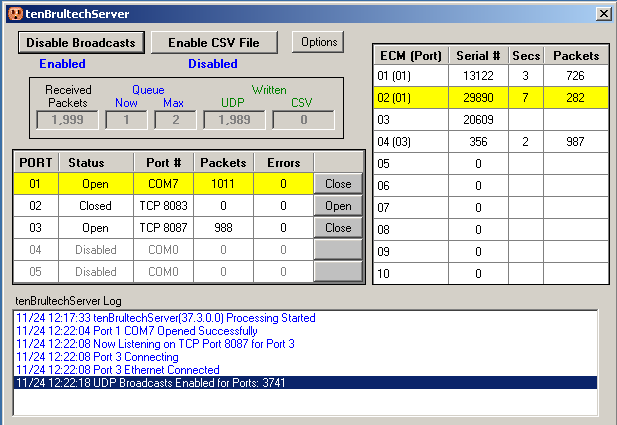Click the Queue Now field
This screenshot has height=425, width=617.
[126, 120]
